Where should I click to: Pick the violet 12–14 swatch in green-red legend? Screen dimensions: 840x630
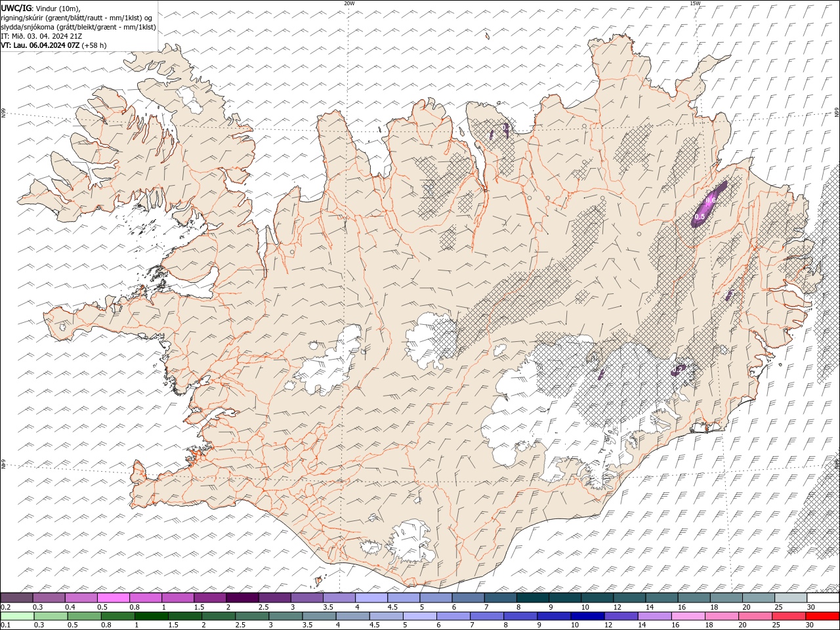point(620,616)
